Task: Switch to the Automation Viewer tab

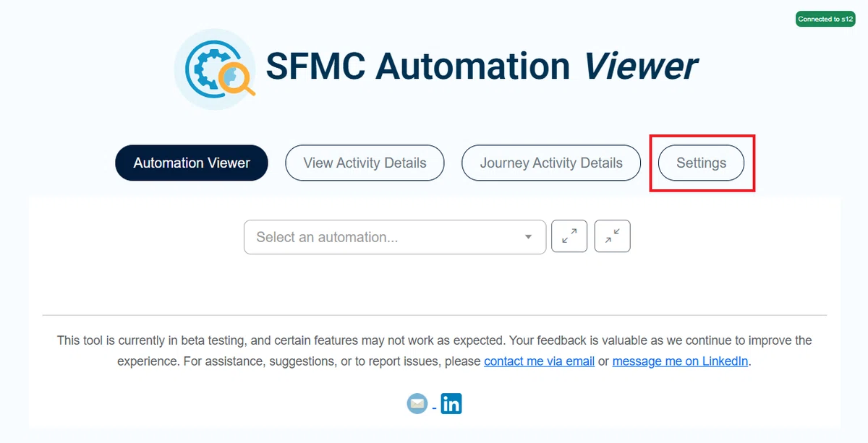Action: click(x=192, y=163)
